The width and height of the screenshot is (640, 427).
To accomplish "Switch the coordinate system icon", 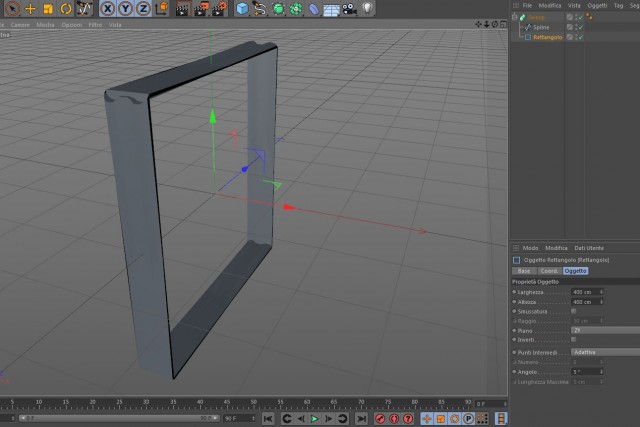I will 162,9.
